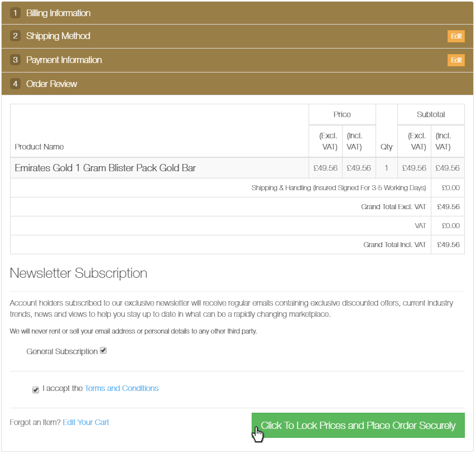Click the Subtotal column header
The height and width of the screenshot is (454, 476).
pyautogui.click(x=431, y=114)
